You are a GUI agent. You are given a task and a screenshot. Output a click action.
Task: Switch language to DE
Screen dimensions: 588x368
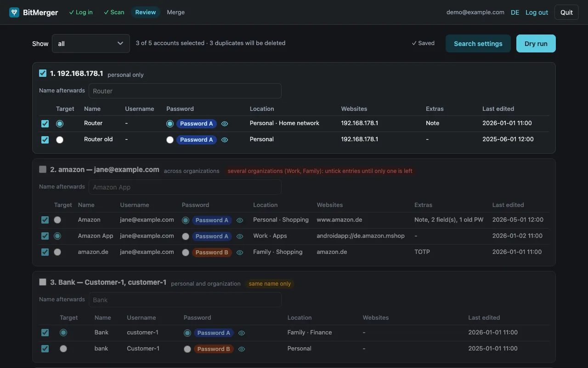tap(515, 12)
